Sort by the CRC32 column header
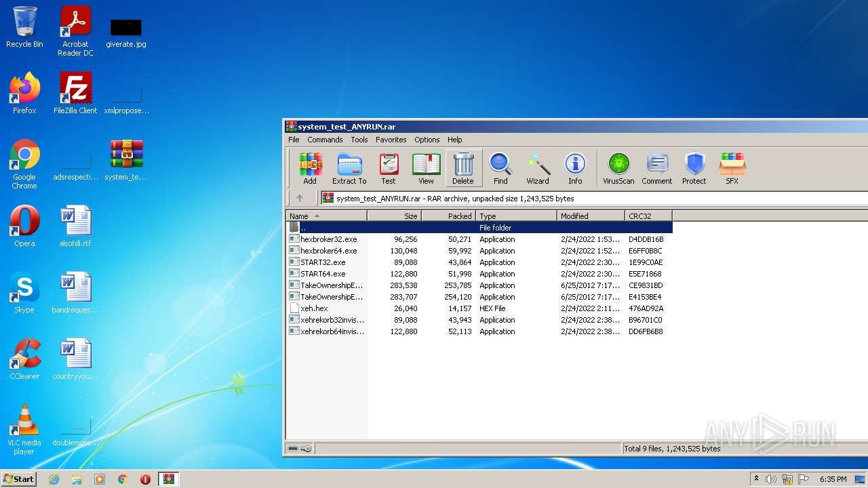The width and height of the screenshot is (868, 488). coord(648,216)
